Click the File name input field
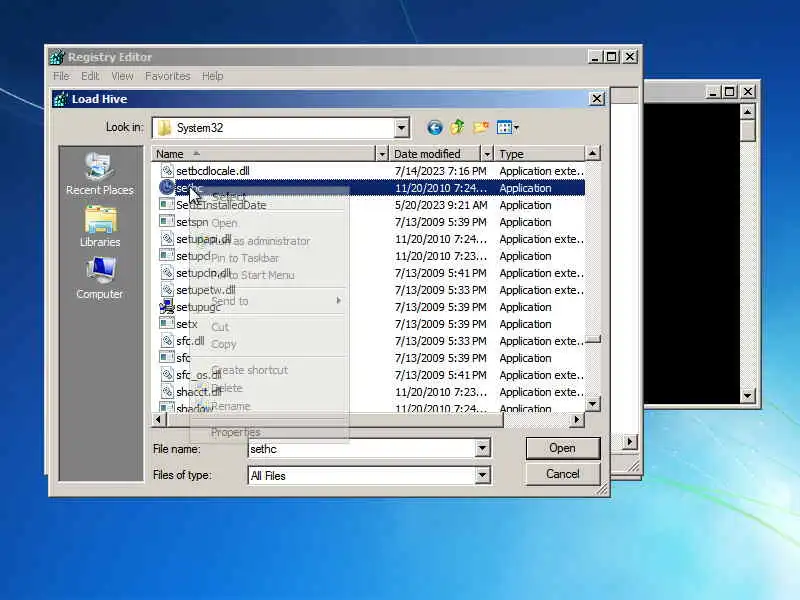 [362, 449]
